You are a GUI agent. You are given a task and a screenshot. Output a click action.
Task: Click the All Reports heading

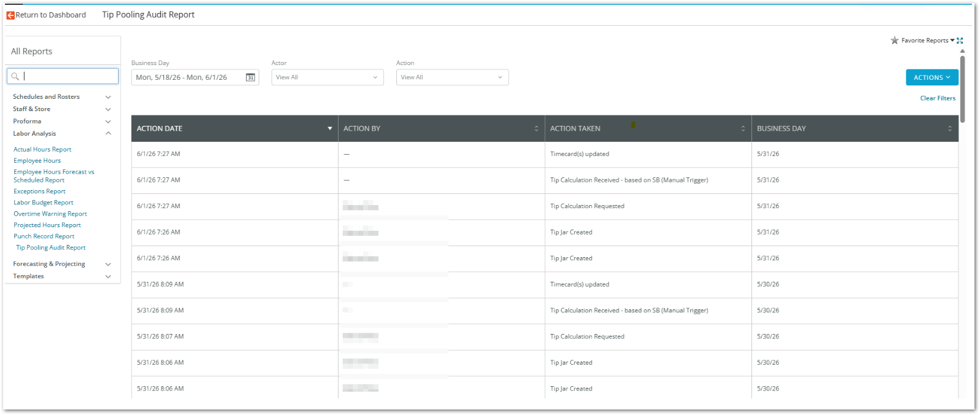31,52
